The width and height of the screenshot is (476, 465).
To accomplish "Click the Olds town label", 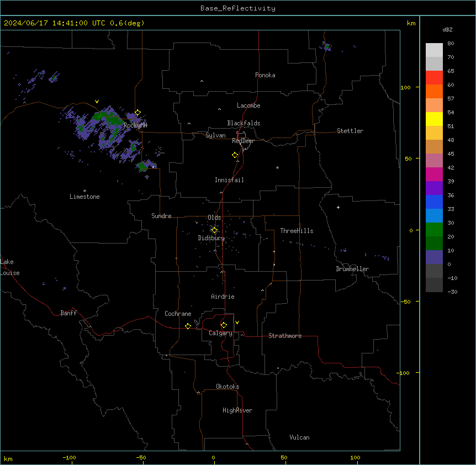I will pyautogui.click(x=214, y=218).
